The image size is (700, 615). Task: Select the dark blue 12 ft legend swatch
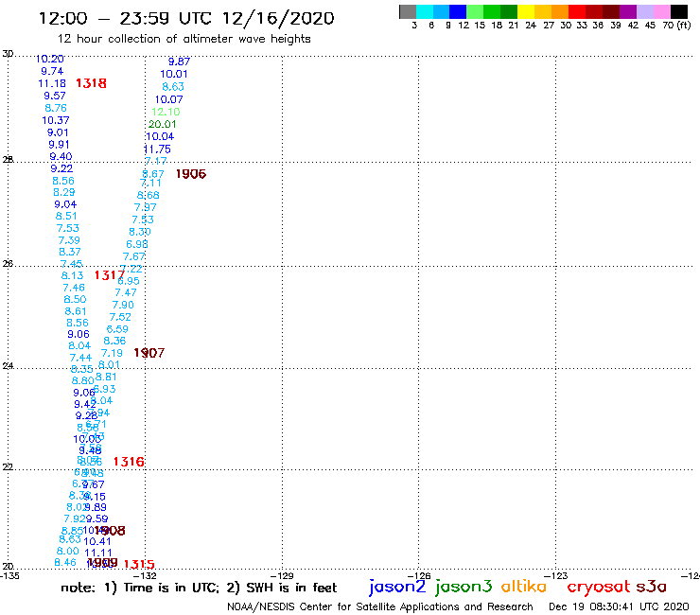(458, 11)
